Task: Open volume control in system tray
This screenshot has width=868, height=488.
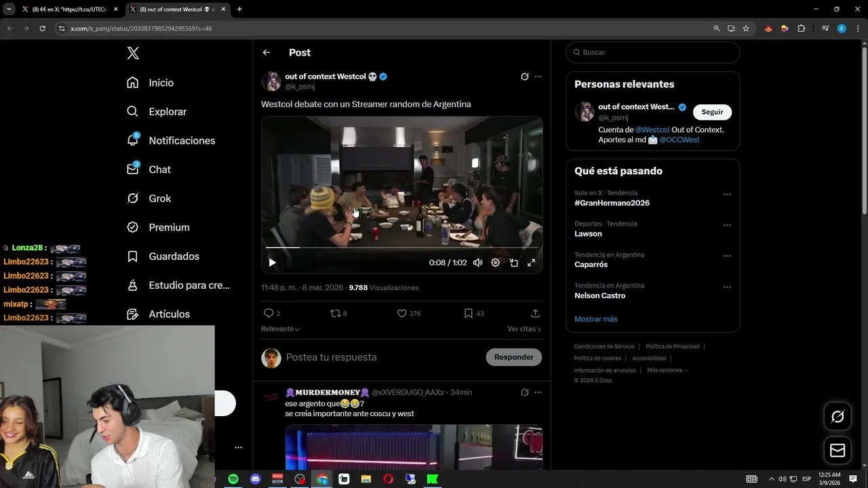Action: coord(783,479)
